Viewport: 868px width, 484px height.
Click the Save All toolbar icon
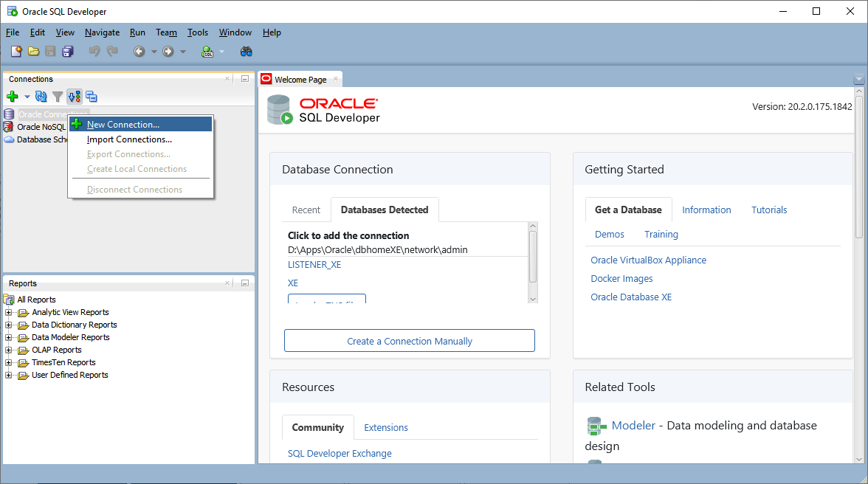click(68, 51)
